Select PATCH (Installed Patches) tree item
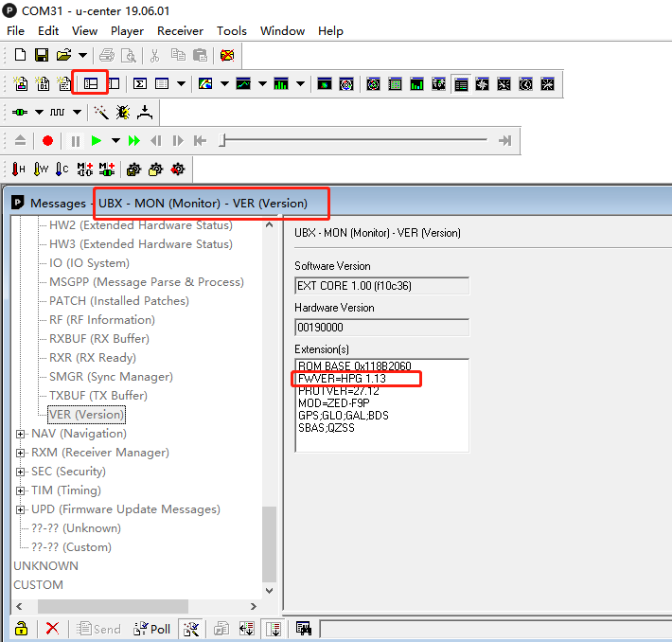The image size is (672, 642). pyautogui.click(x=119, y=300)
